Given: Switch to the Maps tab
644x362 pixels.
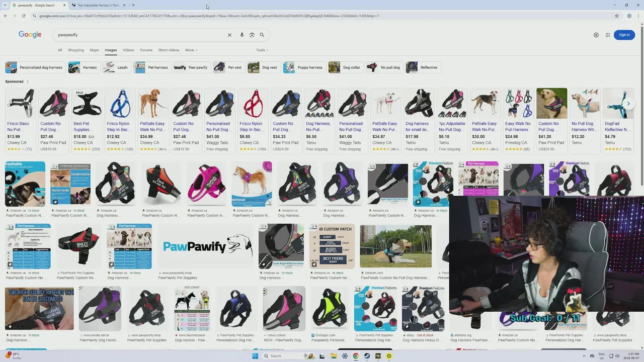Looking at the screenshot, I should point(94,50).
